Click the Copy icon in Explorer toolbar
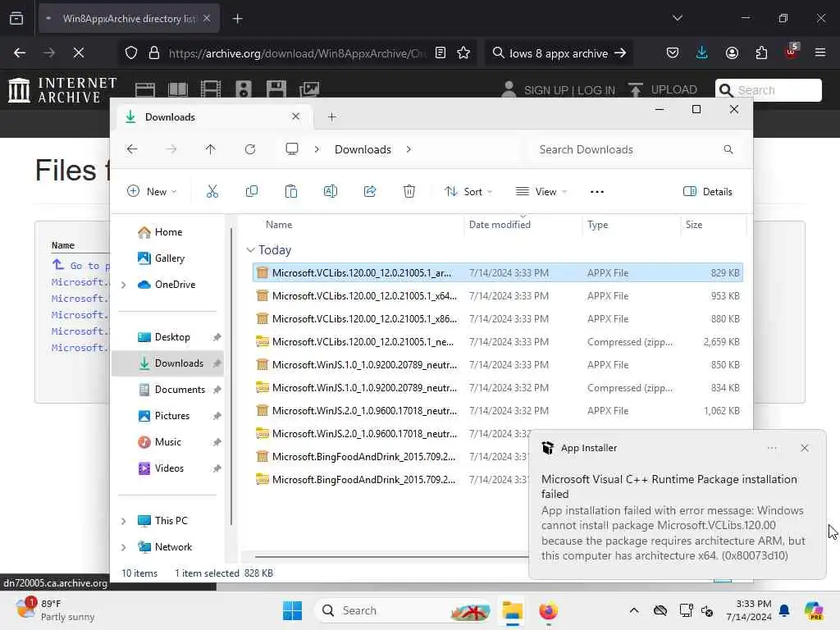Image resolution: width=840 pixels, height=630 pixels. tap(251, 191)
